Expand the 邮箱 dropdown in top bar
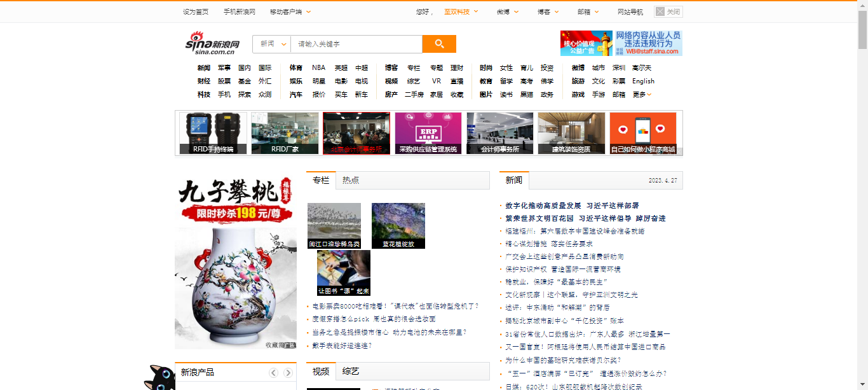This screenshot has height=390, width=868. click(588, 11)
